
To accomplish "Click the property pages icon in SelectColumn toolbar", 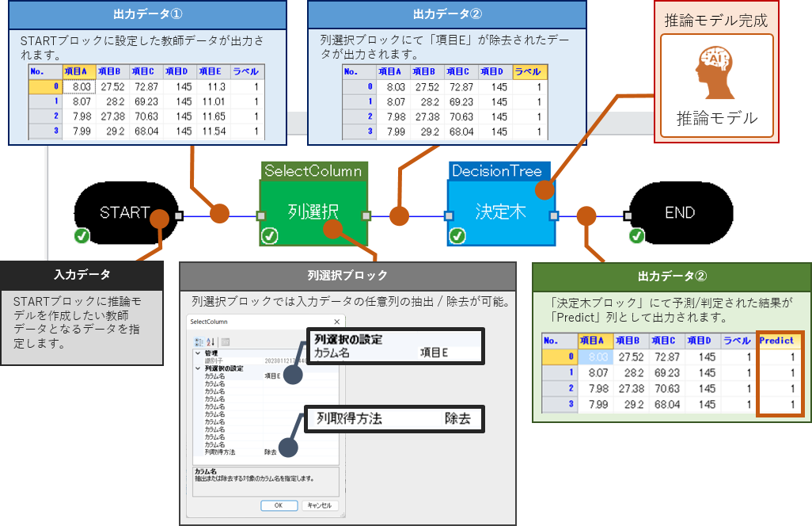I will pos(226,341).
